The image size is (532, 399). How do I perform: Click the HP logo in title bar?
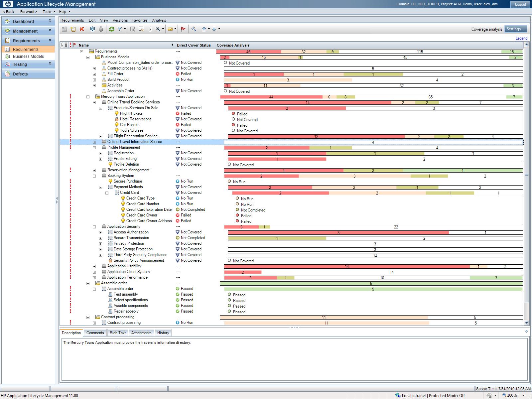8,4
